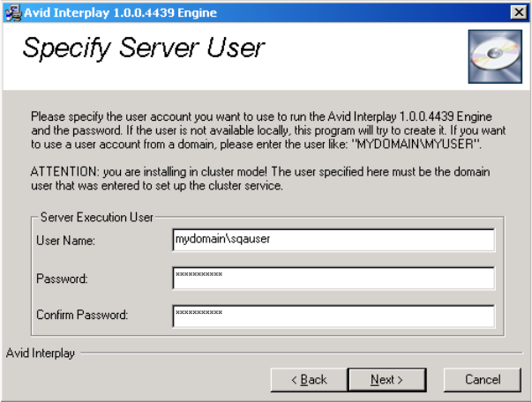The height and width of the screenshot is (402, 532).
Task: Click the window title 'Avid Interplay 1.0.0.4439 Engine'
Action: click(121, 13)
